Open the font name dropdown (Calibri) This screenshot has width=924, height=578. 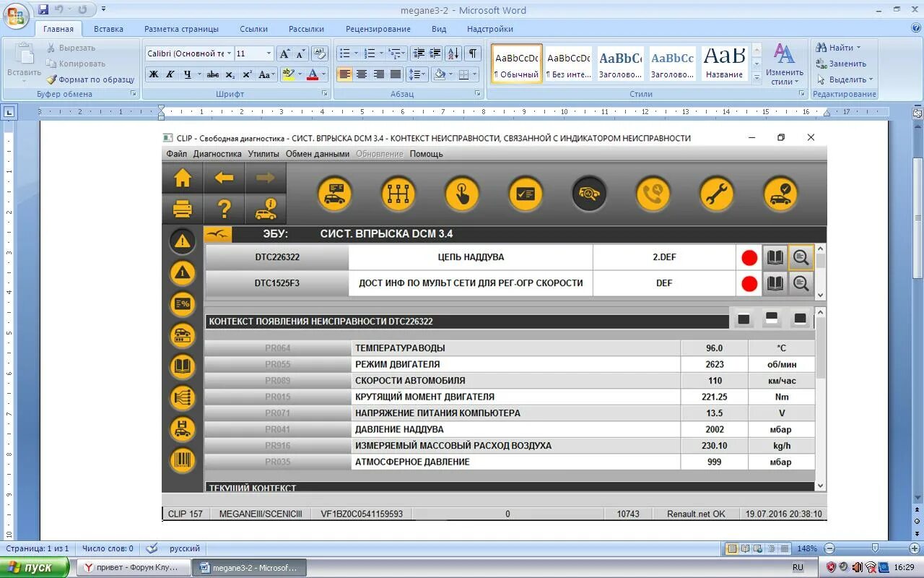(230, 53)
